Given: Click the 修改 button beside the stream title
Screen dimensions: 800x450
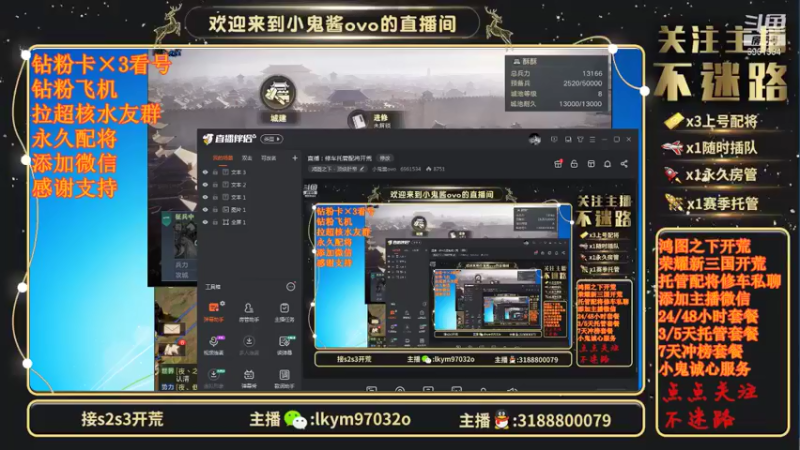Looking at the screenshot, I should point(385,158).
